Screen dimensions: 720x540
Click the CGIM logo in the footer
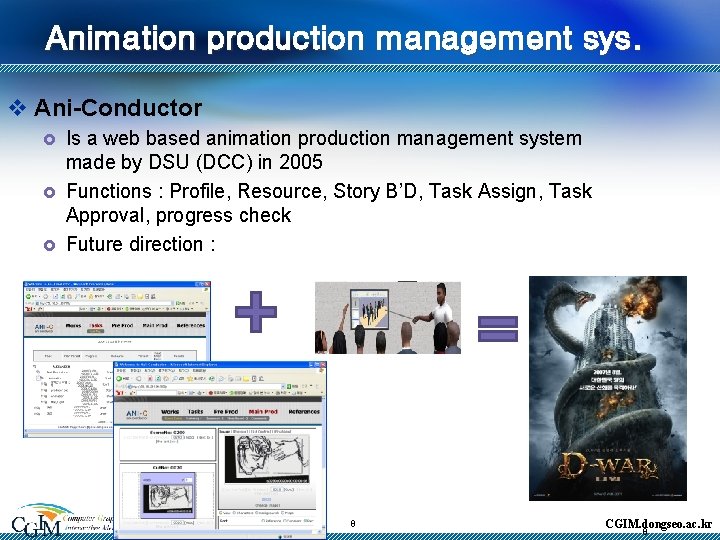click(x=44, y=521)
